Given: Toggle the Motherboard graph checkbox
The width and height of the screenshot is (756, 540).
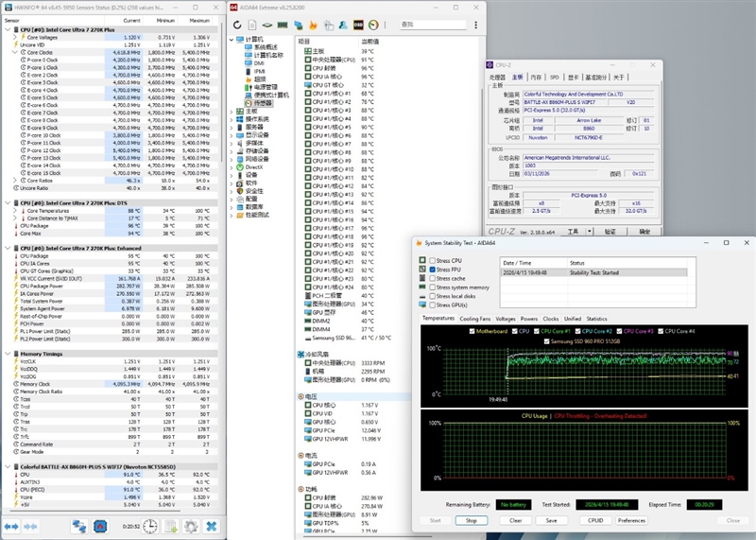Looking at the screenshot, I should [472, 331].
